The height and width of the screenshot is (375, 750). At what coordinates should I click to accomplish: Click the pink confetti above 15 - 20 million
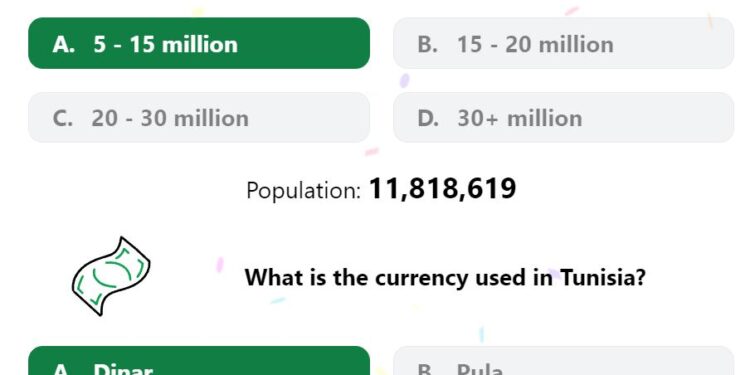click(572, 11)
